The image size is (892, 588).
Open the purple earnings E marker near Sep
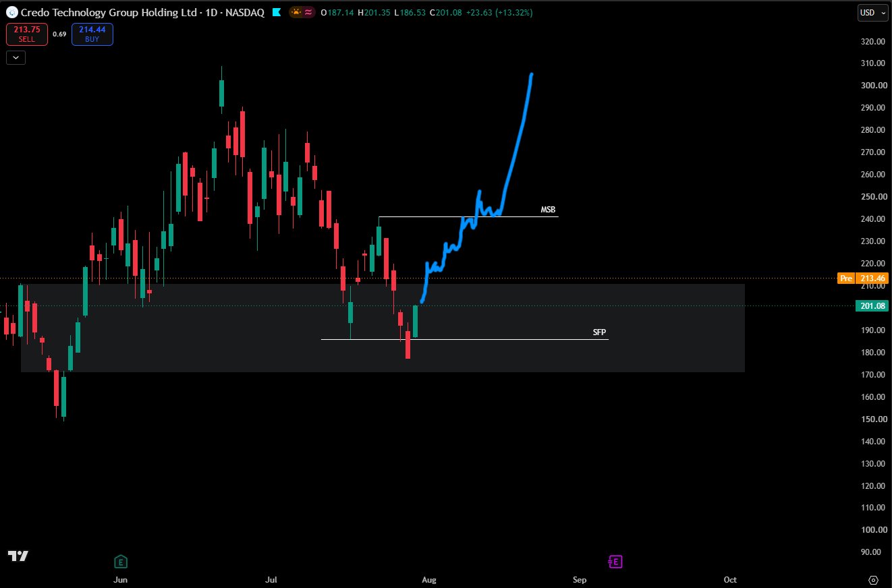click(x=615, y=561)
